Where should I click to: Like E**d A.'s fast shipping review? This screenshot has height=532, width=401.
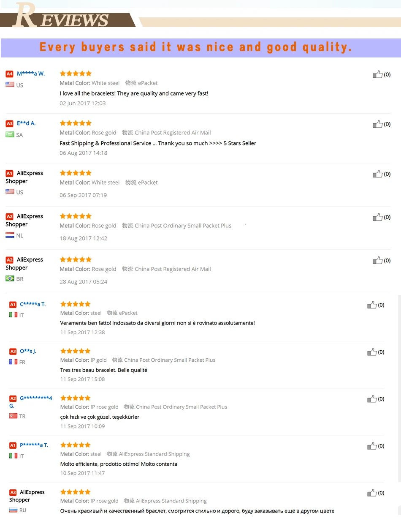[377, 124]
